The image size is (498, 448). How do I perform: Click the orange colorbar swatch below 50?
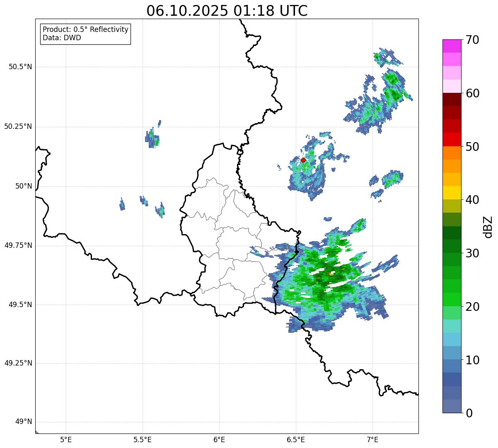[452, 153]
